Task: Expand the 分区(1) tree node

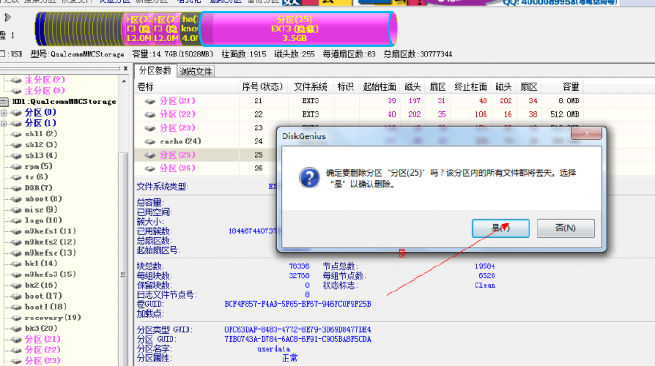Action: click(x=4, y=123)
